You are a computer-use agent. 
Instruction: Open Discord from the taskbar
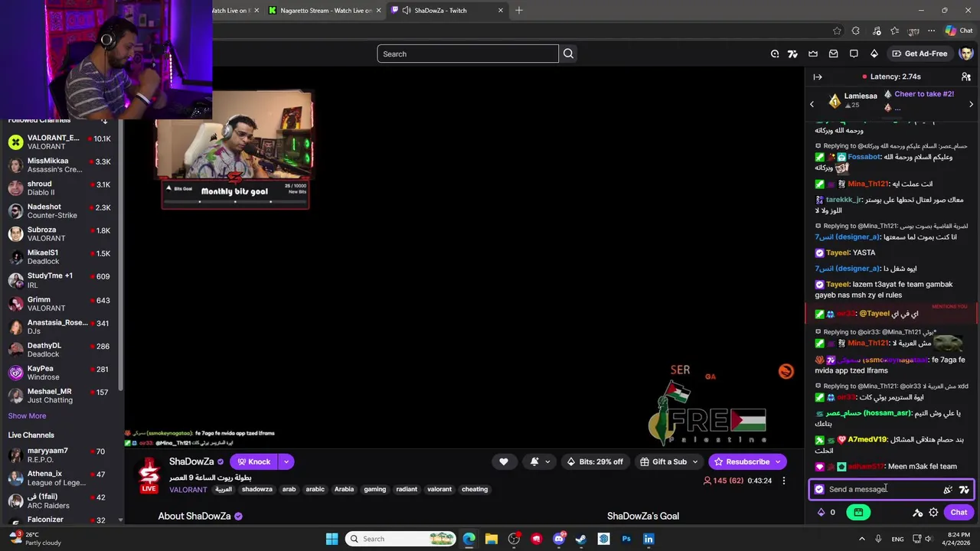pos(559,539)
